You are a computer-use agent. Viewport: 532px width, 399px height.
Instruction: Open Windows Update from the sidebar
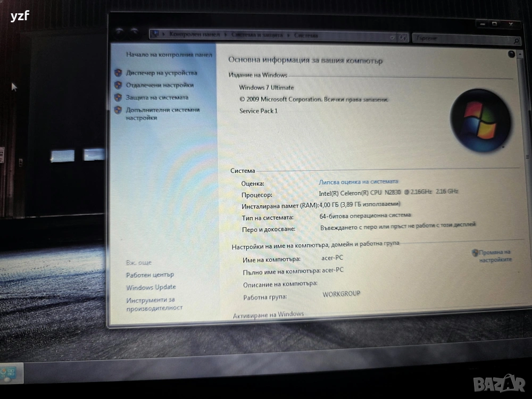(151, 287)
